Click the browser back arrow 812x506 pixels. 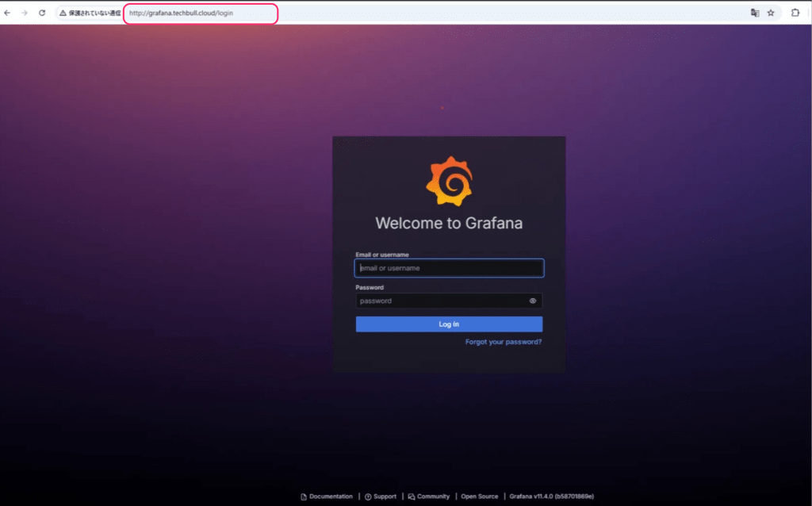tap(7, 13)
